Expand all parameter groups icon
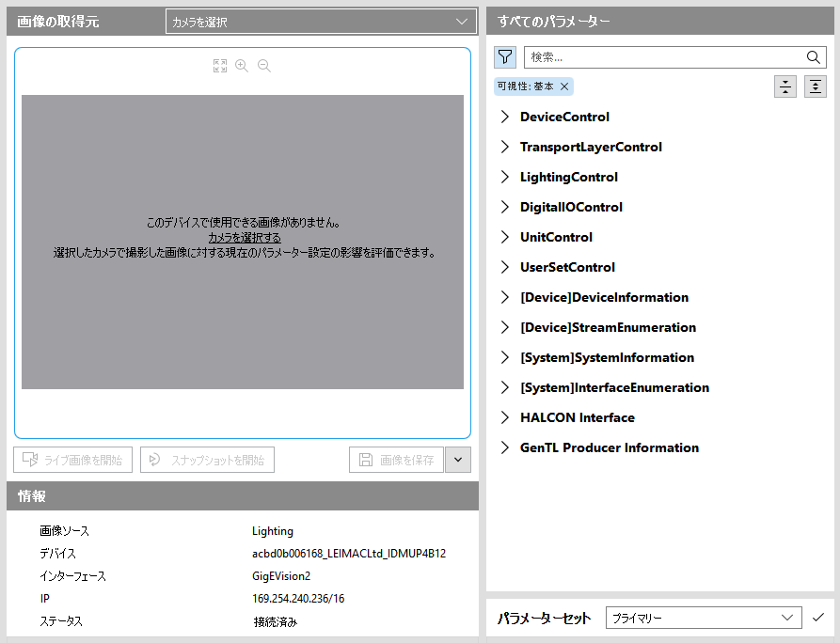Screen dimensions: 840x643 pyautogui.click(x=815, y=86)
